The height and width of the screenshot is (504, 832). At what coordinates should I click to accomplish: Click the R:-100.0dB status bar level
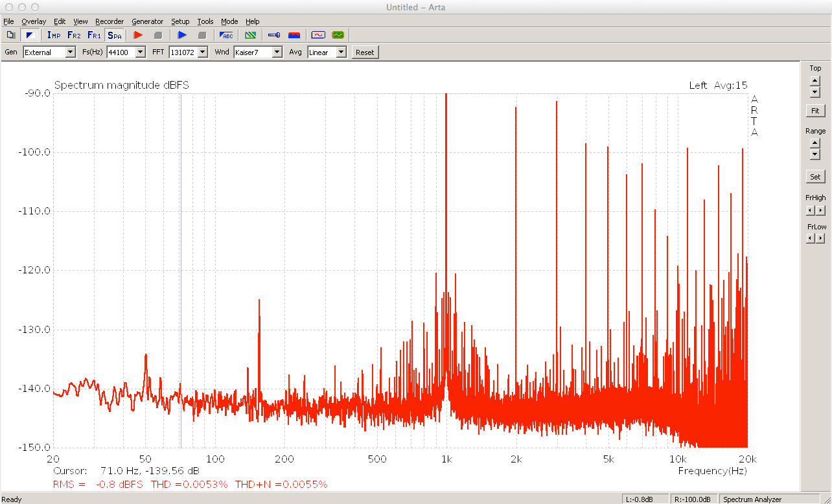pos(693,499)
